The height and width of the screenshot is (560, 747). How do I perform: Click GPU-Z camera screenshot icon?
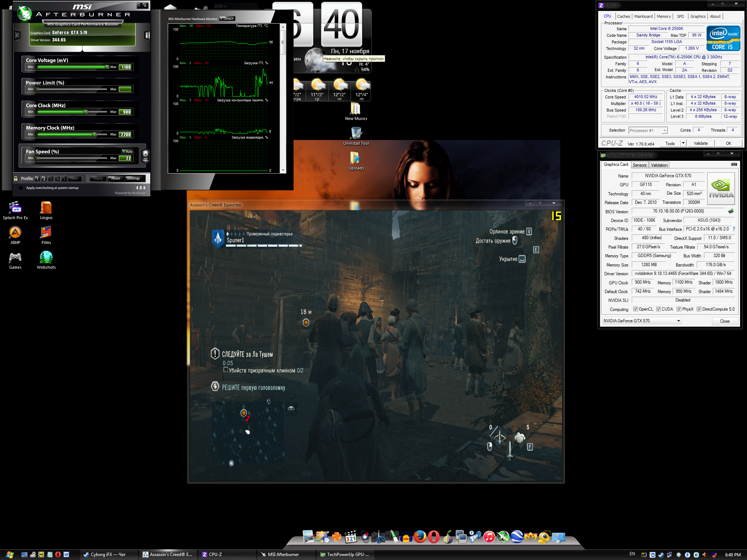pyautogui.click(x=734, y=165)
